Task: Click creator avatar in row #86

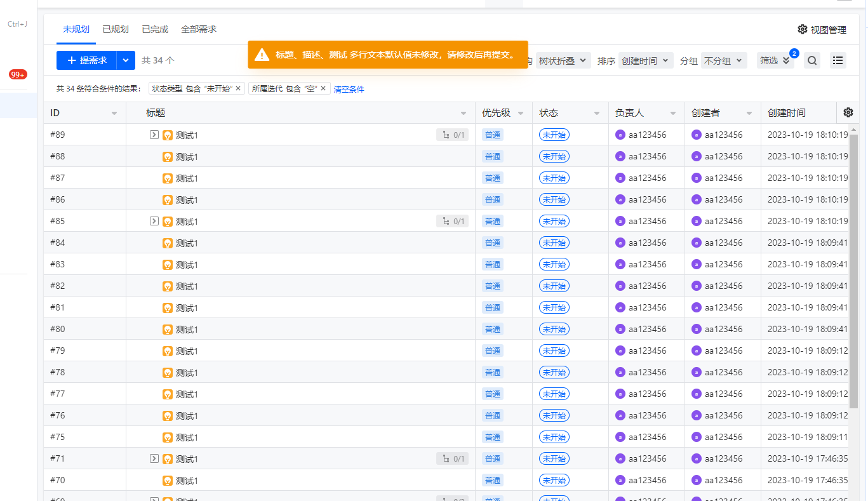Action: (x=697, y=199)
